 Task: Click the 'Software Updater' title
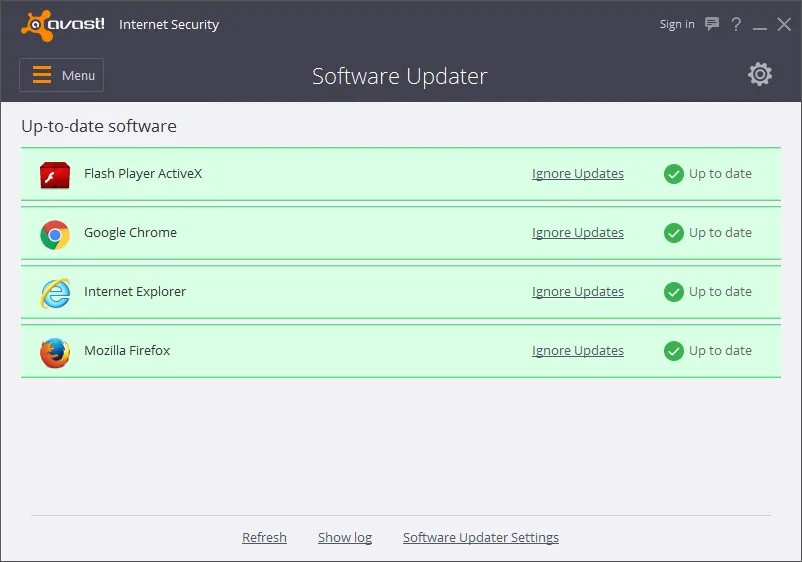(x=399, y=76)
